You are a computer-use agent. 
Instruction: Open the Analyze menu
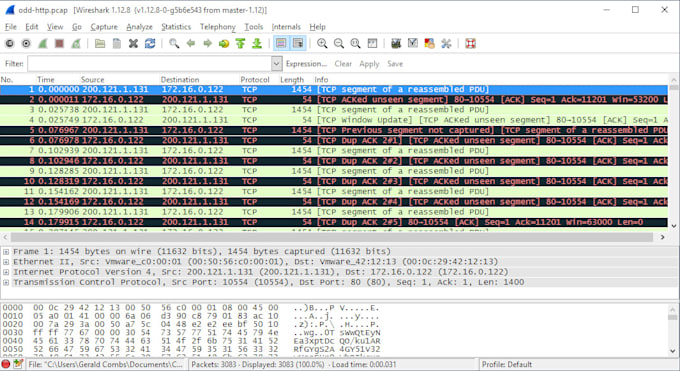point(139,27)
